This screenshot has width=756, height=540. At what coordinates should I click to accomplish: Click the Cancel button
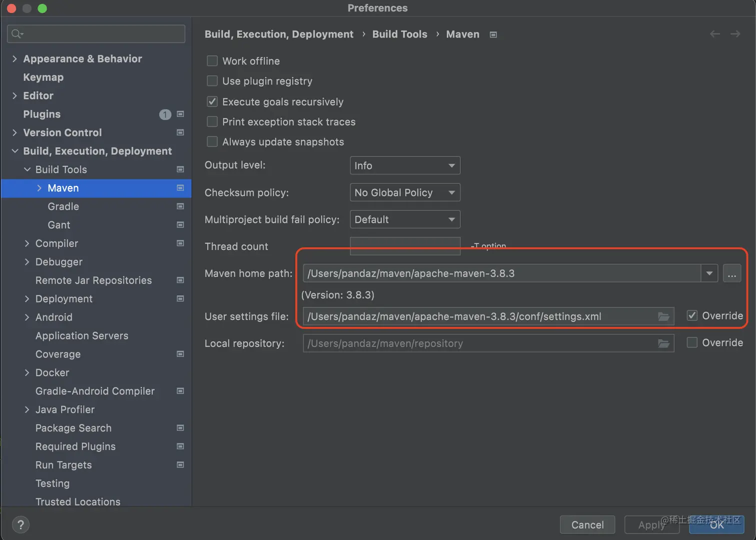click(587, 524)
